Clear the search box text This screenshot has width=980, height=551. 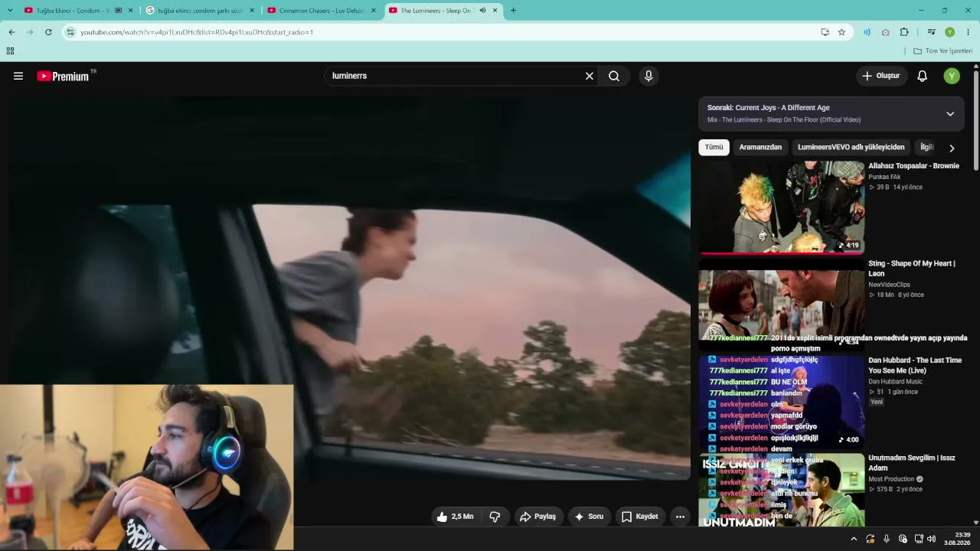coord(590,76)
